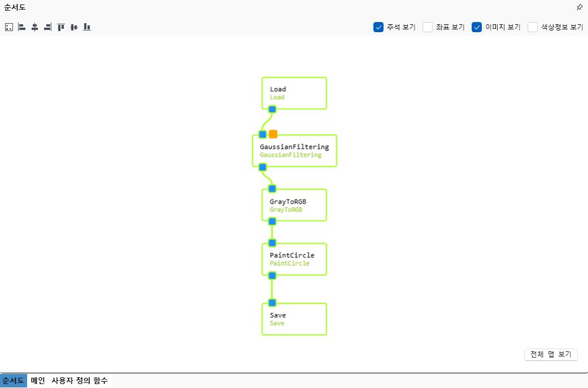
Task: Enable the 좌표 보기 checkbox
Action: tap(428, 27)
